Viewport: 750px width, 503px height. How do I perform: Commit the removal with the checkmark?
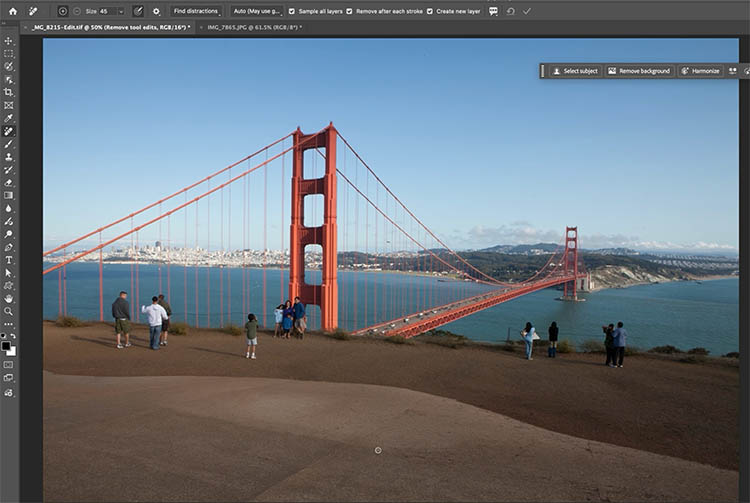tap(527, 11)
